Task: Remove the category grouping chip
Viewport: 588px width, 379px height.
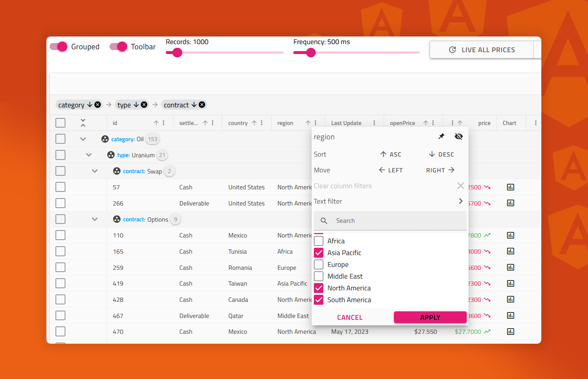Action: (98, 105)
